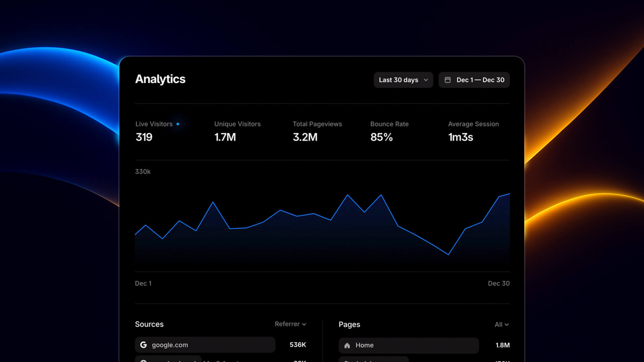644x362 pixels.
Task: Click the Unique Visitors label
Action: pos(237,124)
